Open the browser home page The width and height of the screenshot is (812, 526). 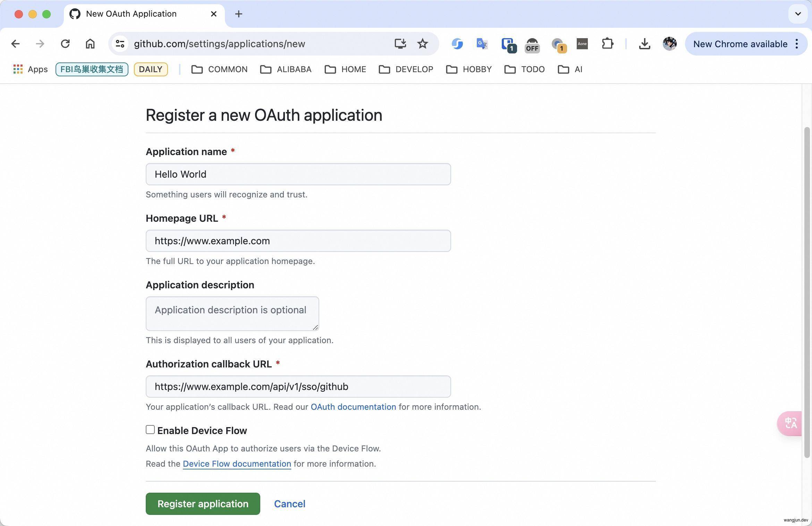(x=90, y=44)
